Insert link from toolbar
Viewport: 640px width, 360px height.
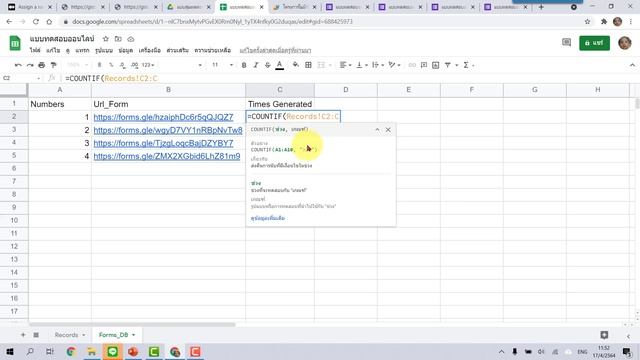(412, 65)
